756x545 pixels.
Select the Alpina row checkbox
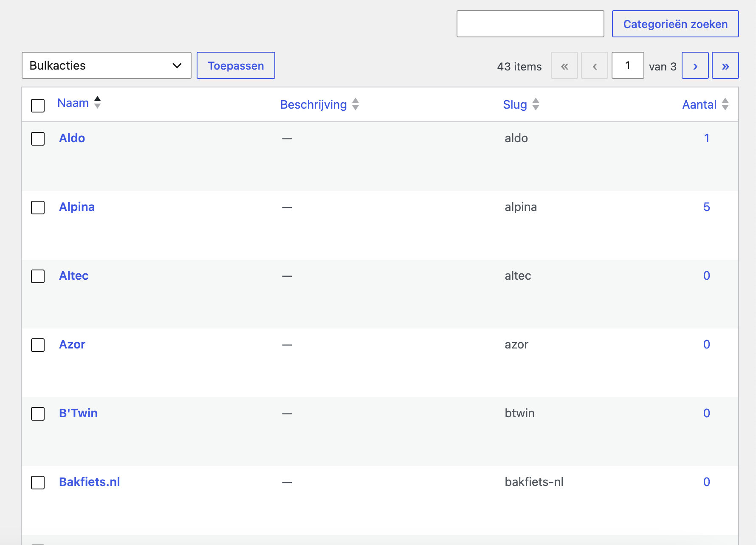tap(38, 208)
